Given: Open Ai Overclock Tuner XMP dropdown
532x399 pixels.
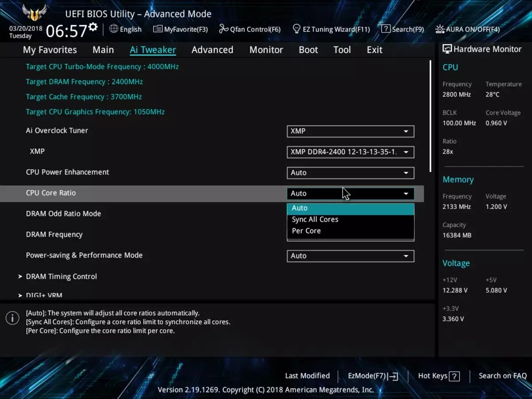Looking at the screenshot, I should point(350,131).
